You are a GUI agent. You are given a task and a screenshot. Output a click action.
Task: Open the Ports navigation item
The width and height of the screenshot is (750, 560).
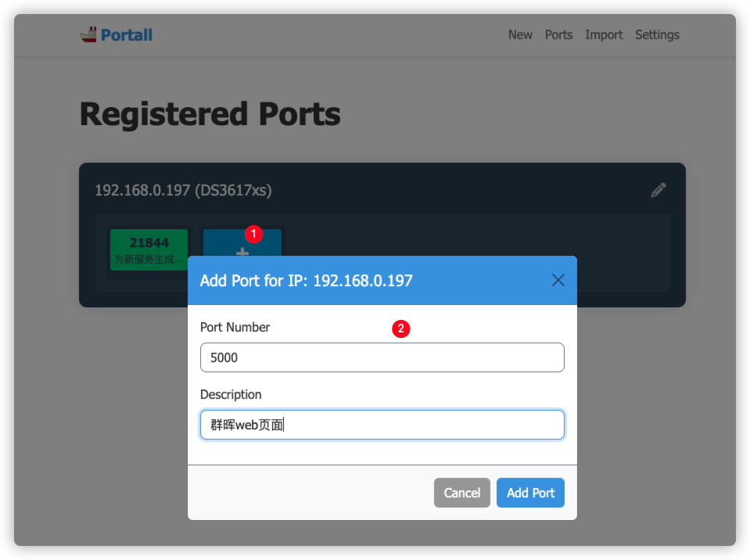pos(558,35)
